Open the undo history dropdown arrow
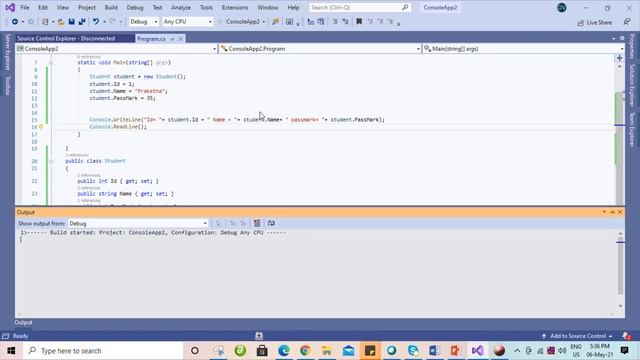 (104, 22)
